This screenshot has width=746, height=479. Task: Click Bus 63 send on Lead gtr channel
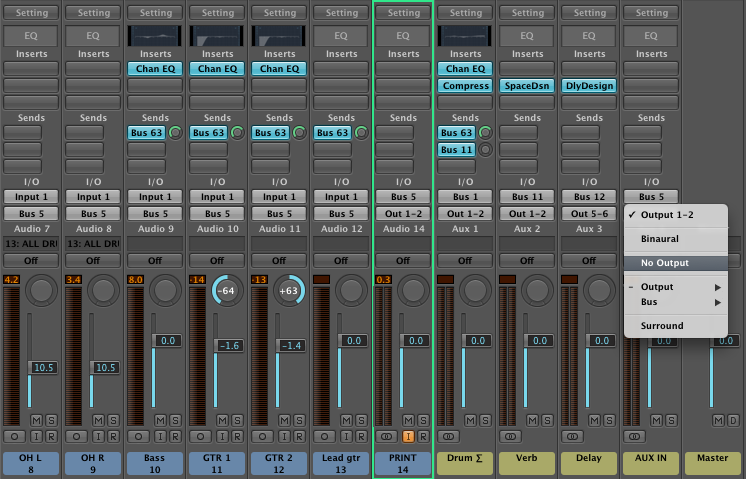click(x=333, y=133)
